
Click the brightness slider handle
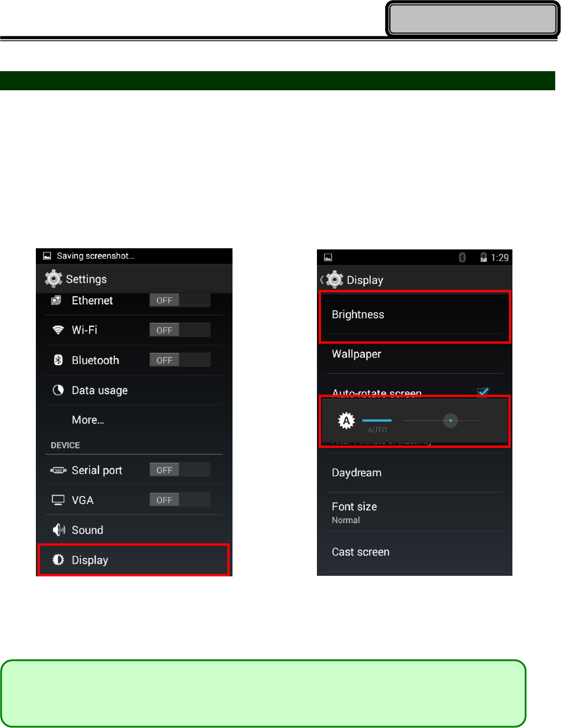click(x=451, y=421)
